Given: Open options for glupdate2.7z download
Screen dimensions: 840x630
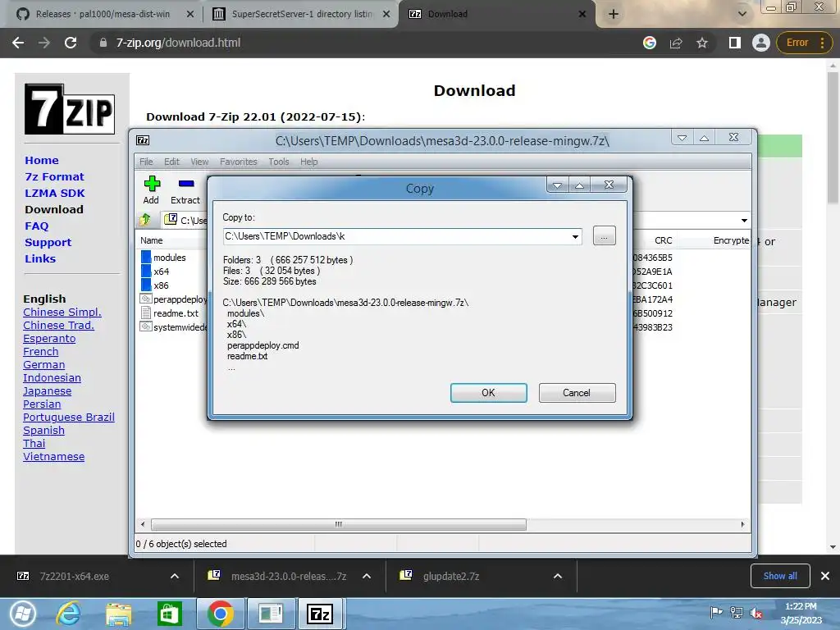Looking at the screenshot, I should coord(558,576).
